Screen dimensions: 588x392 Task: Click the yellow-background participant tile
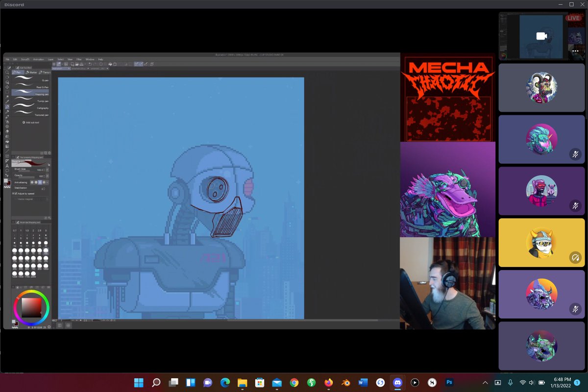point(541,242)
